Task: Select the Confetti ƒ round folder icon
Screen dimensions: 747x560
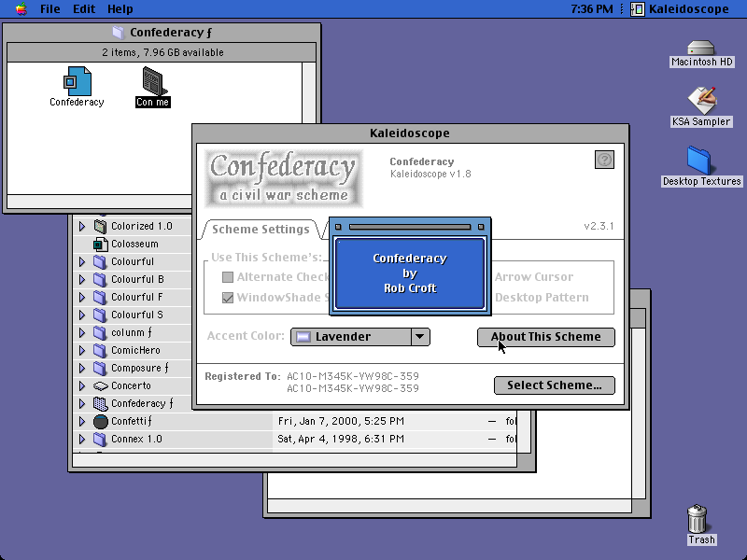Action: coord(101,422)
